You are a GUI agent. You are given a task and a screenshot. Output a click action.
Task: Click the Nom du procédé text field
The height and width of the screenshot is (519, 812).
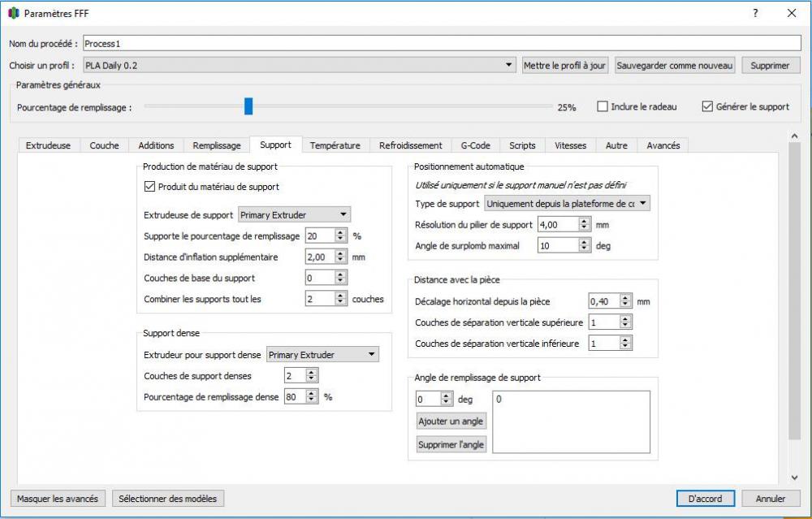(x=442, y=44)
